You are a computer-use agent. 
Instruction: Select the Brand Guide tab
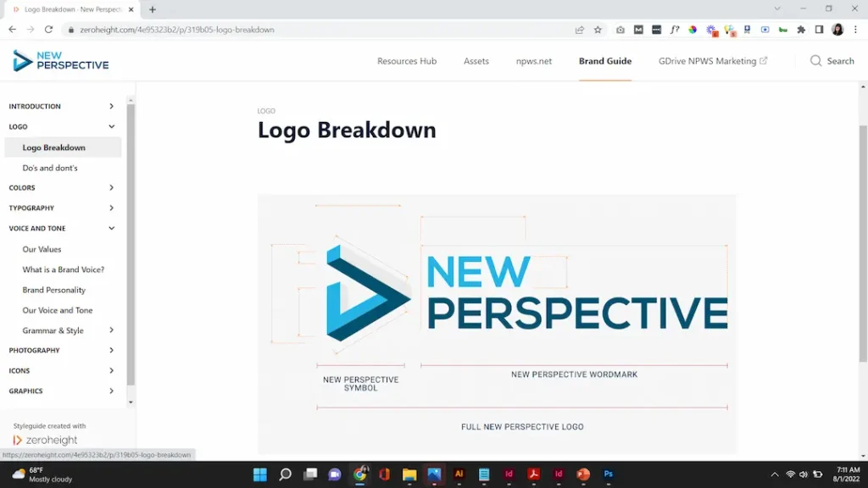pyautogui.click(x=605, y=61)
